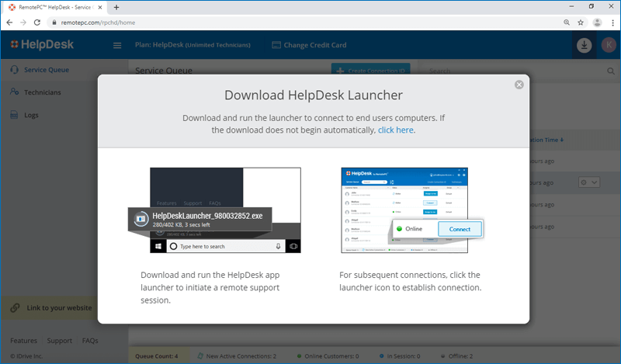Image resolution: width=621 pixels, height=364 pixels.
Task: Open the Support footer link
Action: coord(60,341)
